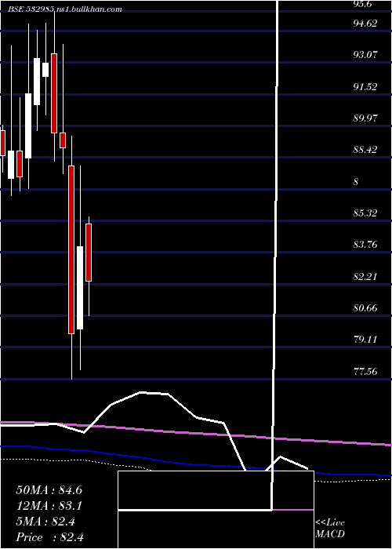
Task: Select the 79.11 price axis label
Action: pos(365,340)
